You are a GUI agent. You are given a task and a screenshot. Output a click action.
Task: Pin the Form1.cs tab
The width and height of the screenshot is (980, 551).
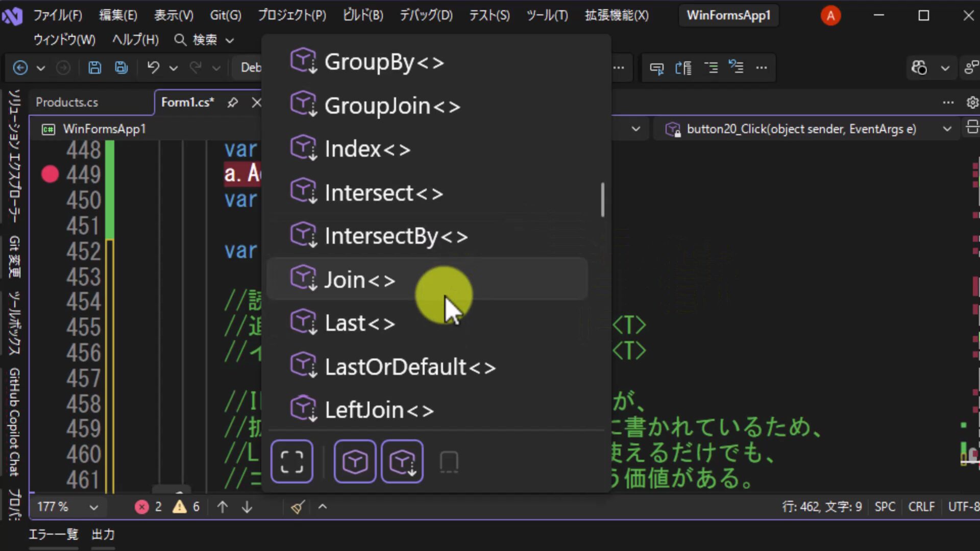233,103
